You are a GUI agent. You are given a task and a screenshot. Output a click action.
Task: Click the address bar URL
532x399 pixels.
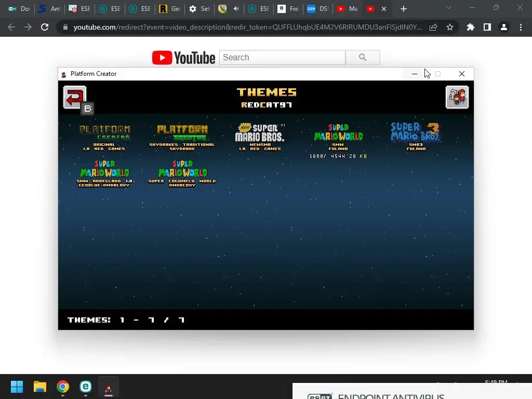248,27
